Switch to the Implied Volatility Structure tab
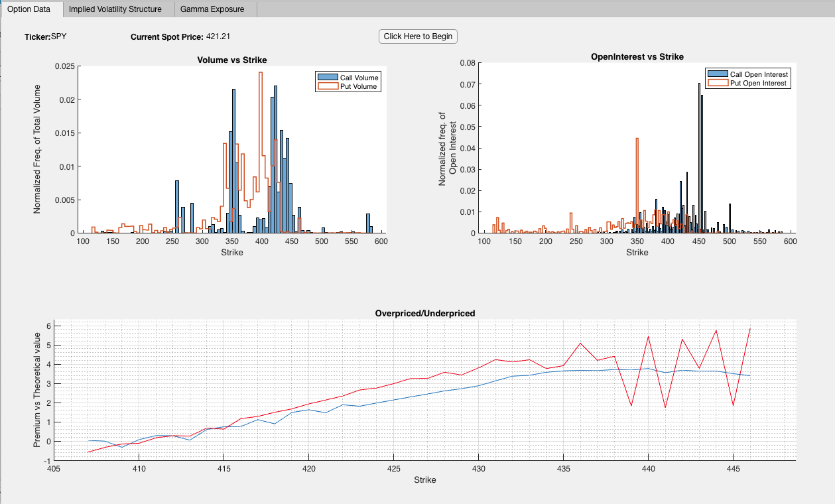Image resolution: width=835 pixels, height=504 pixels. point(115,9)
